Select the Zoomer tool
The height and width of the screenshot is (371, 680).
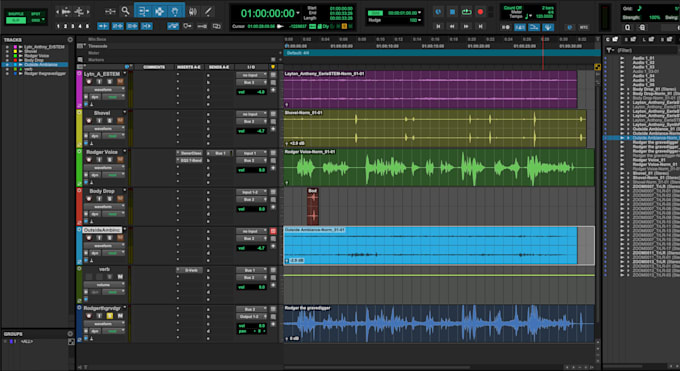[125, 11]
